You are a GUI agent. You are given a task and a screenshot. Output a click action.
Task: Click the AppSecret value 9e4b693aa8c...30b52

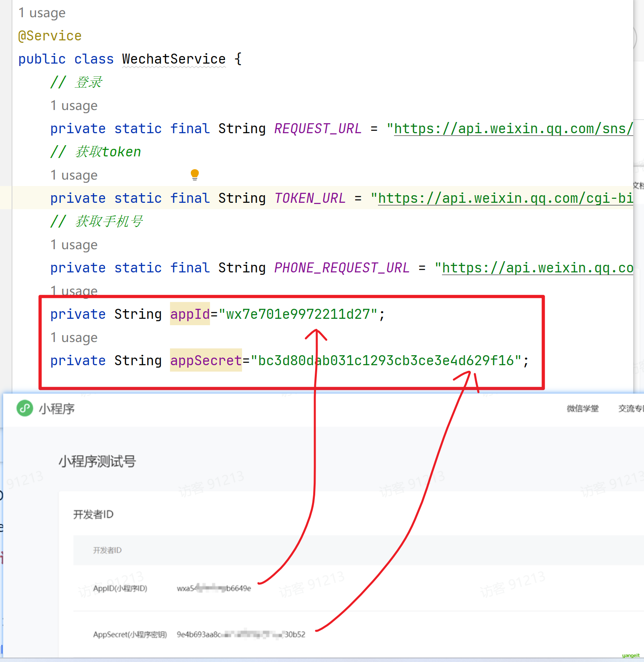pos(241,634)
